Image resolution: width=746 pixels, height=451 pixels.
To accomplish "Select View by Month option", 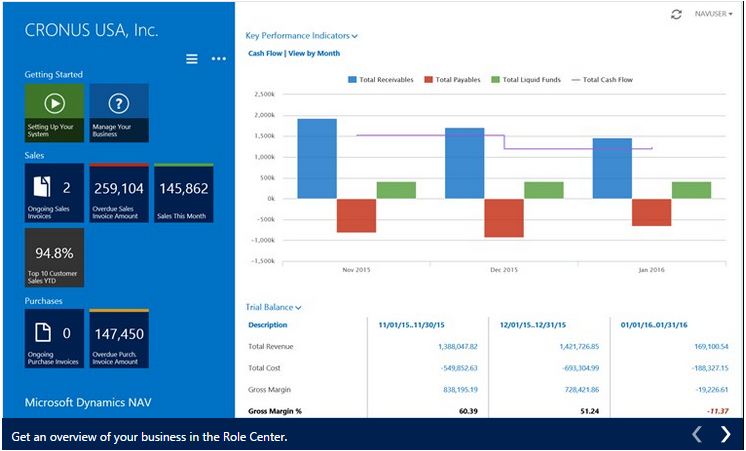I will pyautogui.click(x=314, y=53).
